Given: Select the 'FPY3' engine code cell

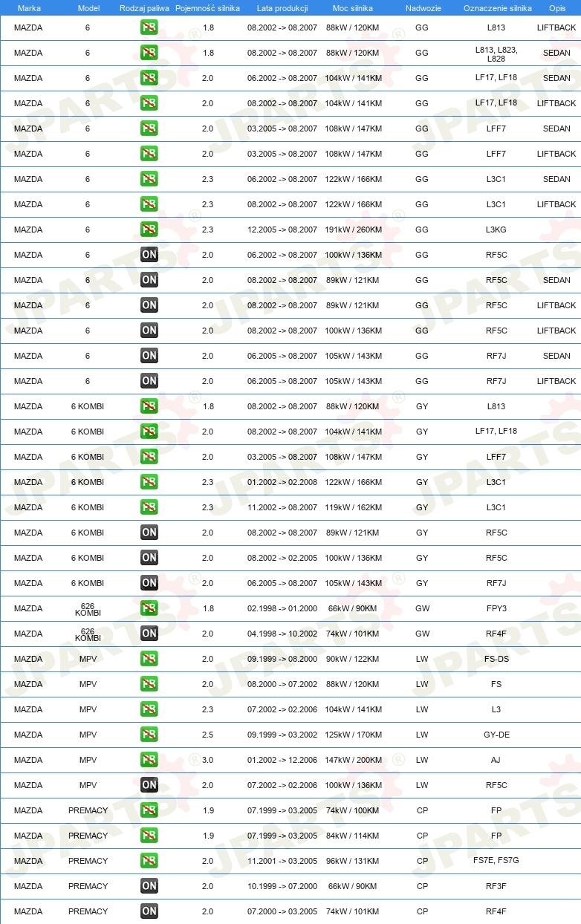Looking at the screenshot, I should click(496, 608).
